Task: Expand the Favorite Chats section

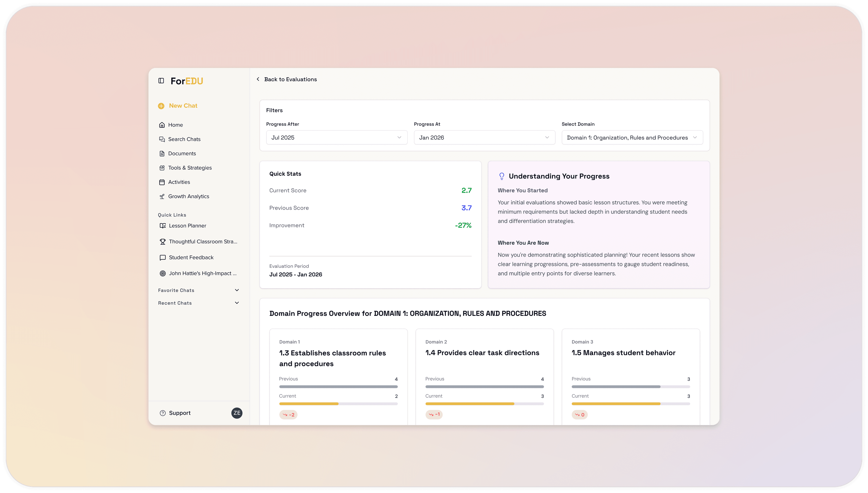Action: [237, 290]
